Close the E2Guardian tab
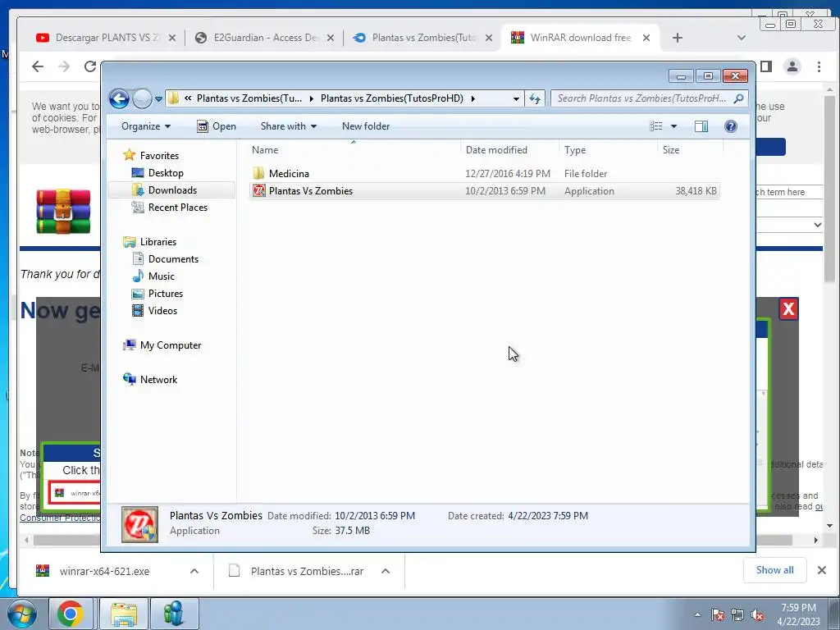 coord(331,38)
